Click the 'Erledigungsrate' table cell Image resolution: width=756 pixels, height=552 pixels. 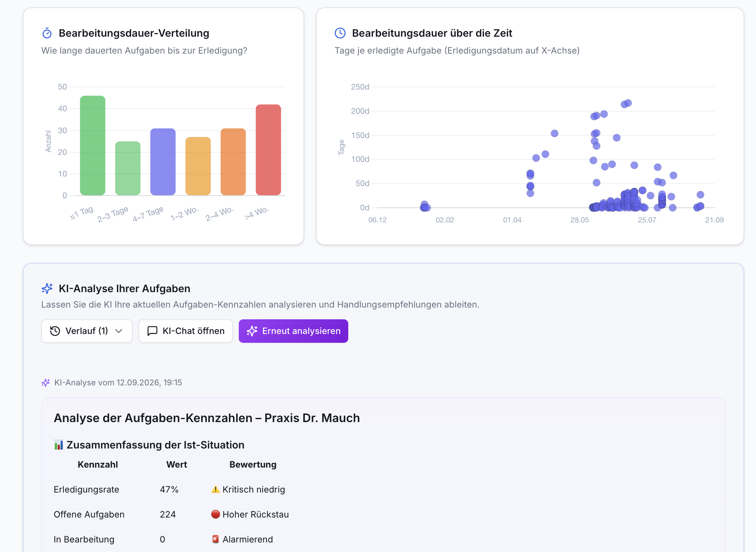tap(86, 489)
